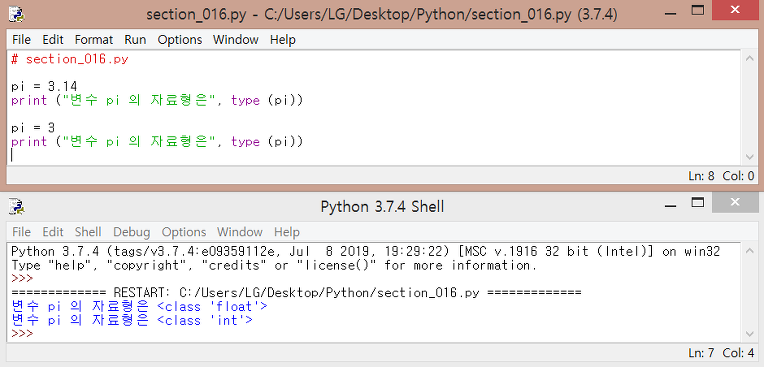This screenshot has width=764, height=367.
Task: Open the Window menu in the Shell window
Action: [x=240, y=232]
